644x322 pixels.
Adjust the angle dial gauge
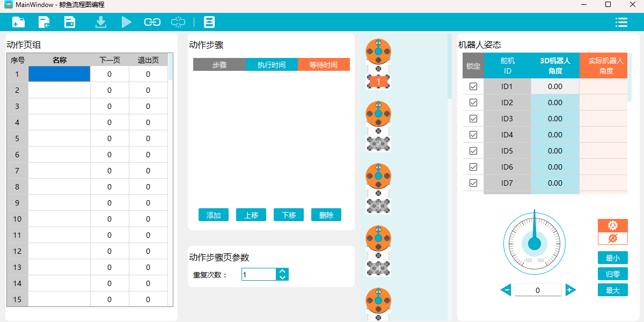(x=534, y=243)
